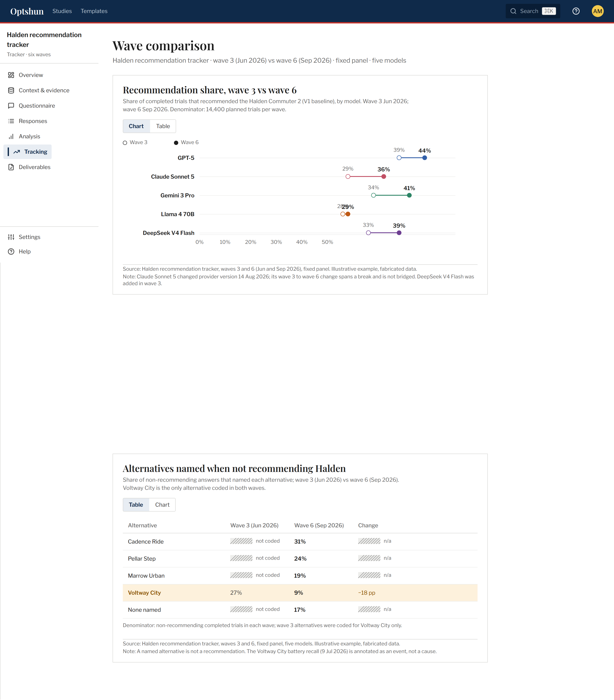Click Voltway City's 27% wave 3 value
The height and width of the screenshot is (700, 614).
[x=236, y=593]
